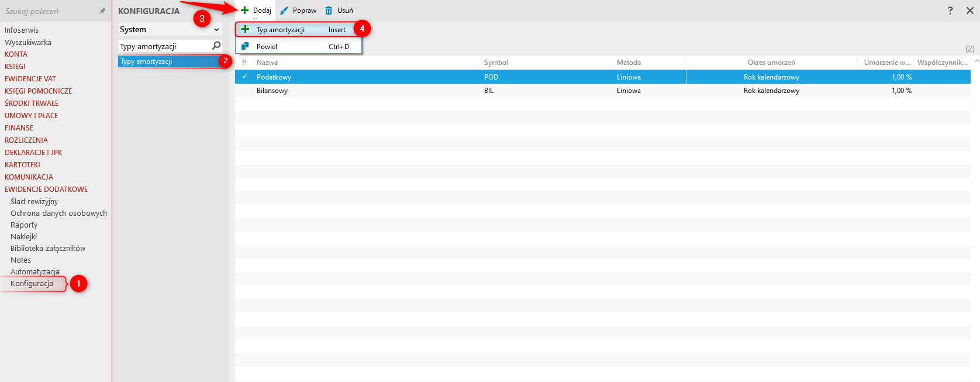Click Rok kalendarzowy in Podatkowy row
This screenshot has height=382, width=980.
point(771,77)
